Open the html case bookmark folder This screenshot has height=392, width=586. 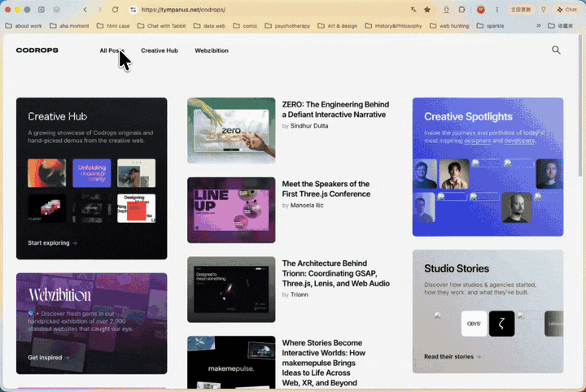point(113,26)
